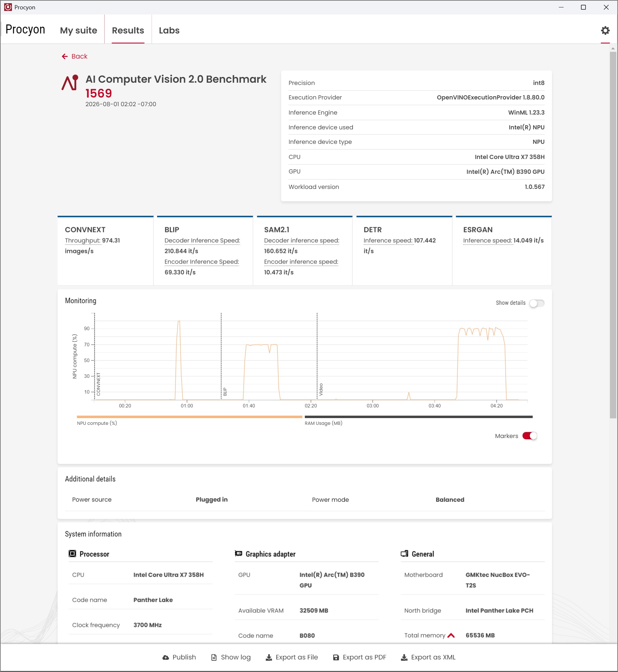Click the Show log document icon
This screenshot has width=618, height=672.
coord(214,657)
